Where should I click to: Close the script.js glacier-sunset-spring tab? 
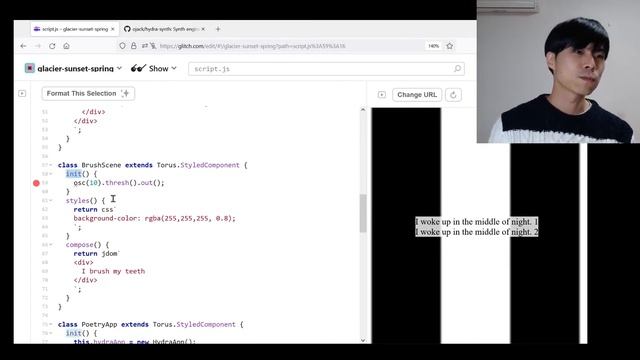click(113, 29)
